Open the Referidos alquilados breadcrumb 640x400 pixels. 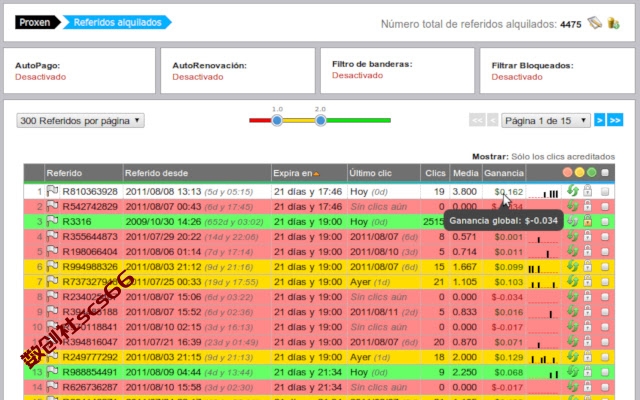117,22
